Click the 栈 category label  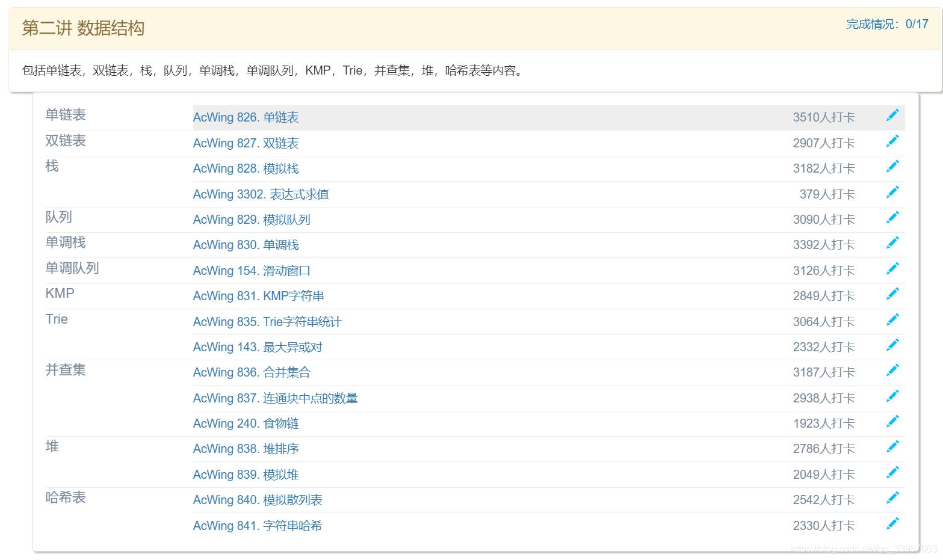coord(52,166)
